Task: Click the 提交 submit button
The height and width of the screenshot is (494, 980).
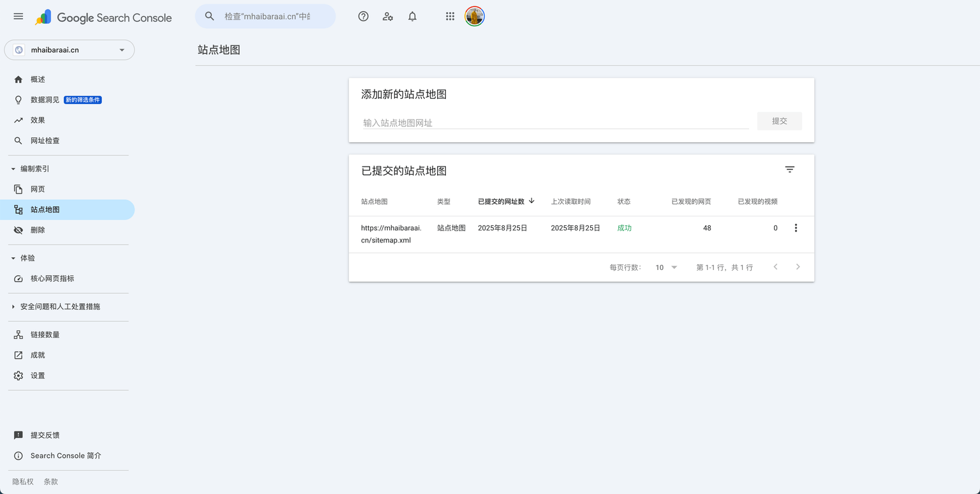Action: pos(779,121)
